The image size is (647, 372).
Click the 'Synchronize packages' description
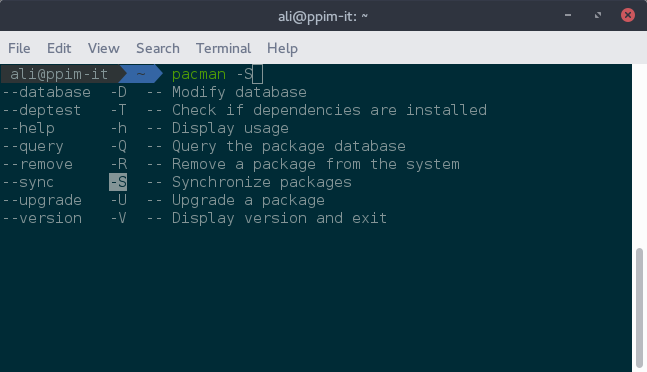tap(262, 183)
